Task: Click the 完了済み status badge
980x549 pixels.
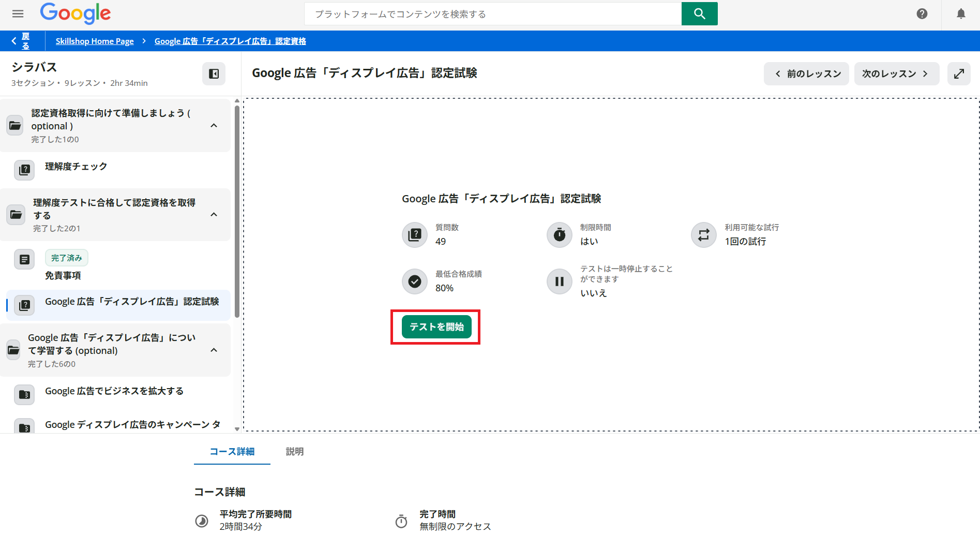Action: 67,258
